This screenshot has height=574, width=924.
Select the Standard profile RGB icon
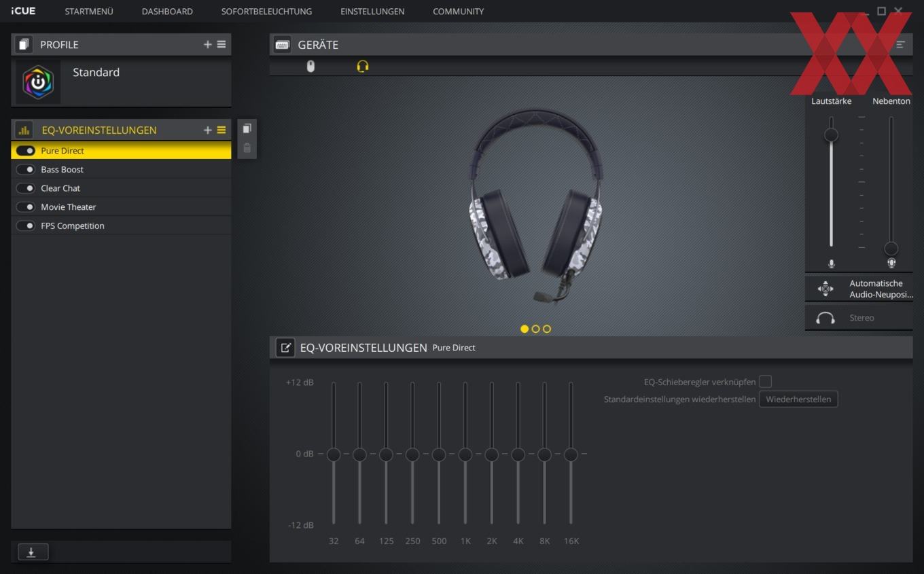38,82
